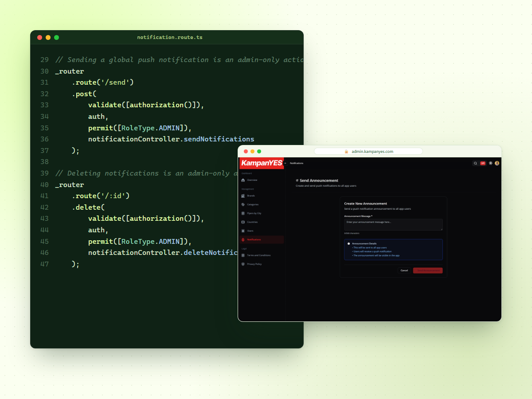
Task: Click the Cancel button
Action: tap(404, 270)
